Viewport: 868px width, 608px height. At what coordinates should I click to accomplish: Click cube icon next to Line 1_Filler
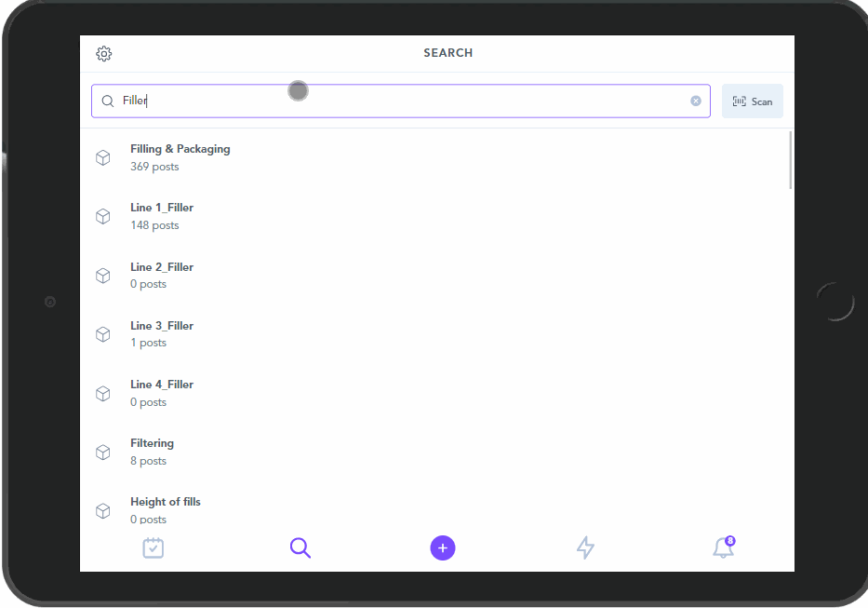point(103,217)
